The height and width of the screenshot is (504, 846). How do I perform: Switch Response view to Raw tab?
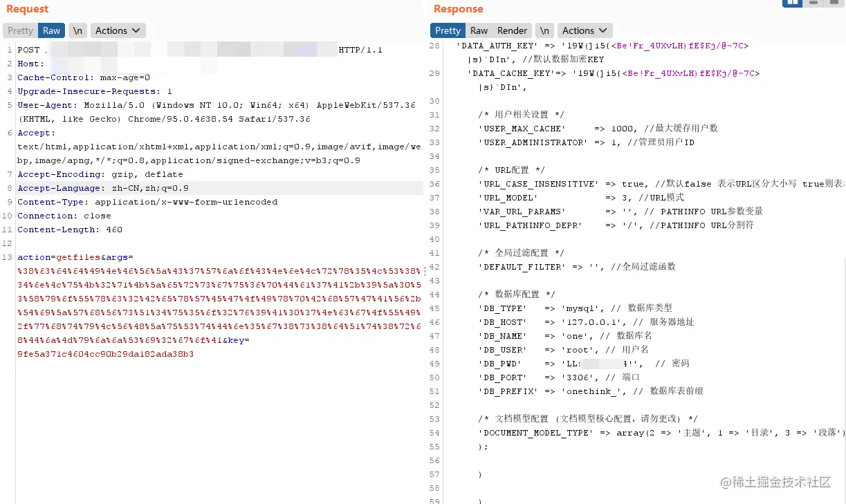click(x=479, y=30)
